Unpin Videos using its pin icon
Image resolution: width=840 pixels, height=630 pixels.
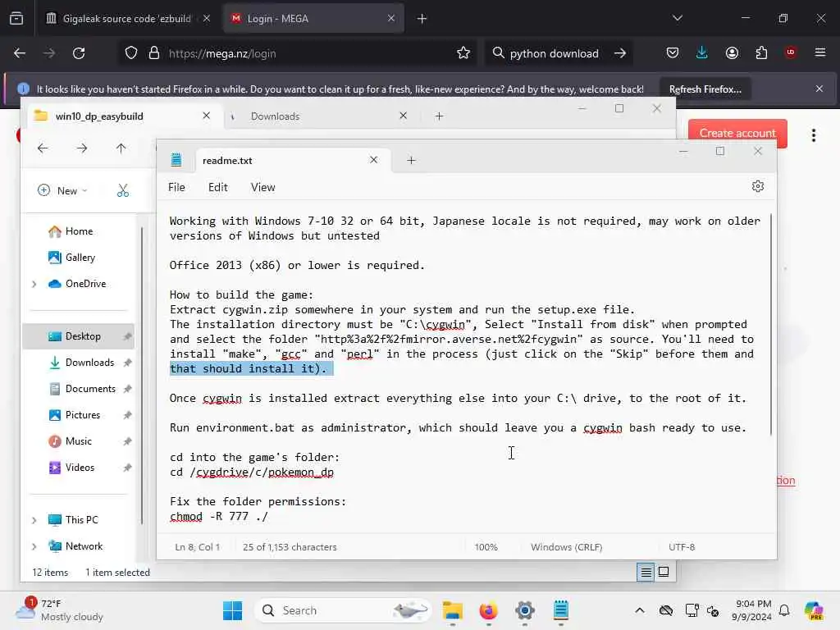click(x=127, y=468)
